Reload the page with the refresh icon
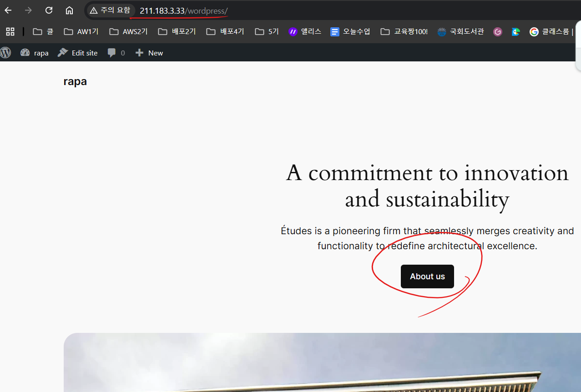 coord(49,10)
